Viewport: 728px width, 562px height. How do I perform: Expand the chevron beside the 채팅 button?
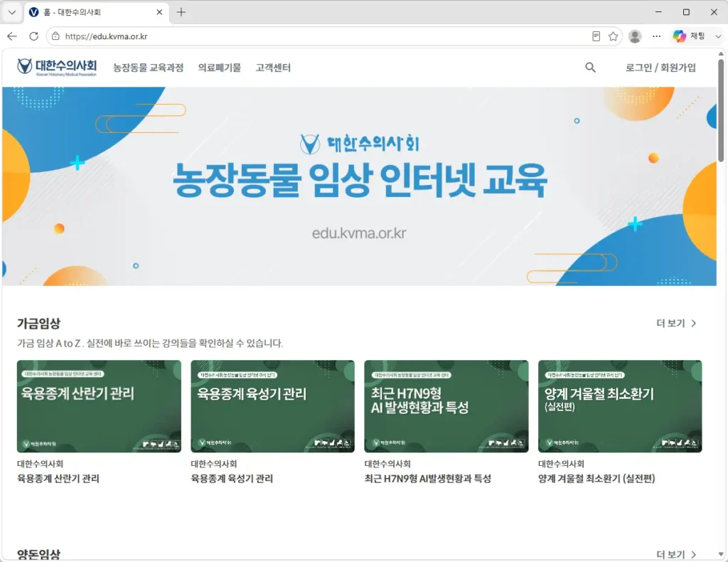pos(718,36)
